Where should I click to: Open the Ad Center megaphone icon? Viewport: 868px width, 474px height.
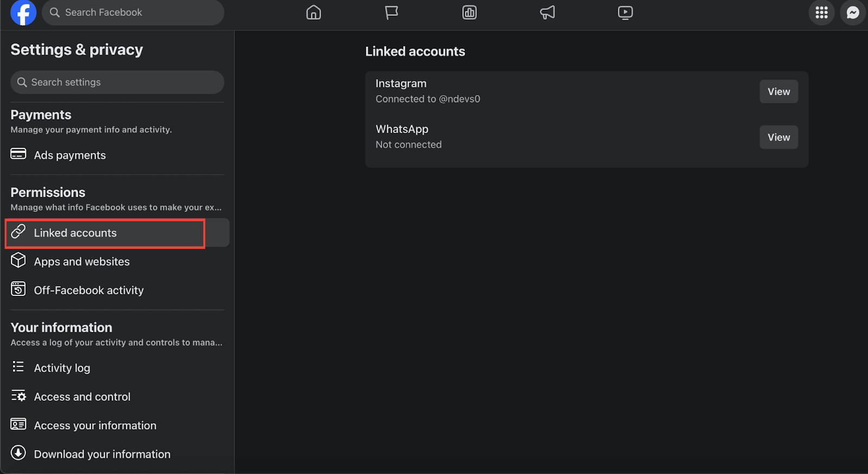point(547,12)
